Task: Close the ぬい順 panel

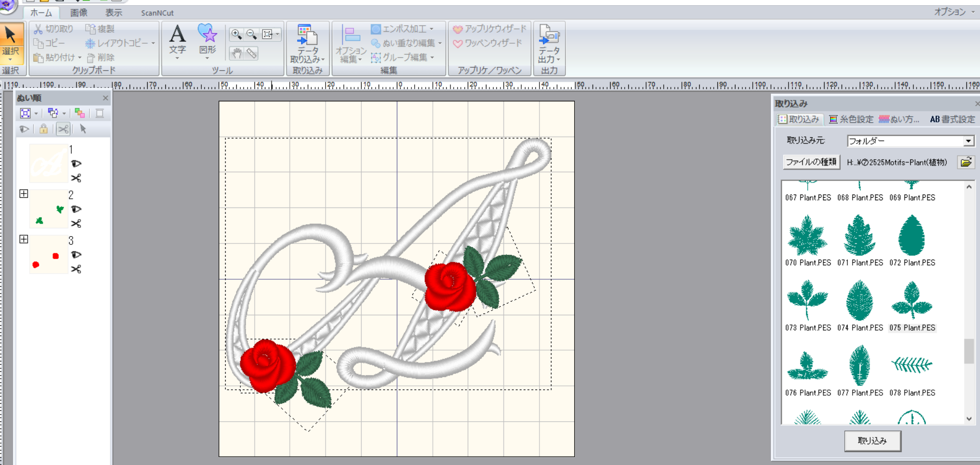Action: [x=106, y=98]
